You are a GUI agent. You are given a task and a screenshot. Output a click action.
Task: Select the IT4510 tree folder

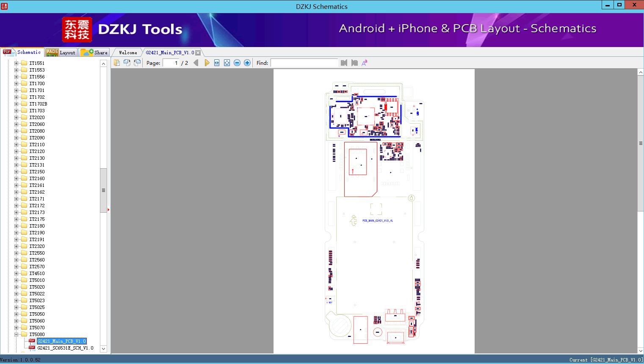tap(37, 273)
